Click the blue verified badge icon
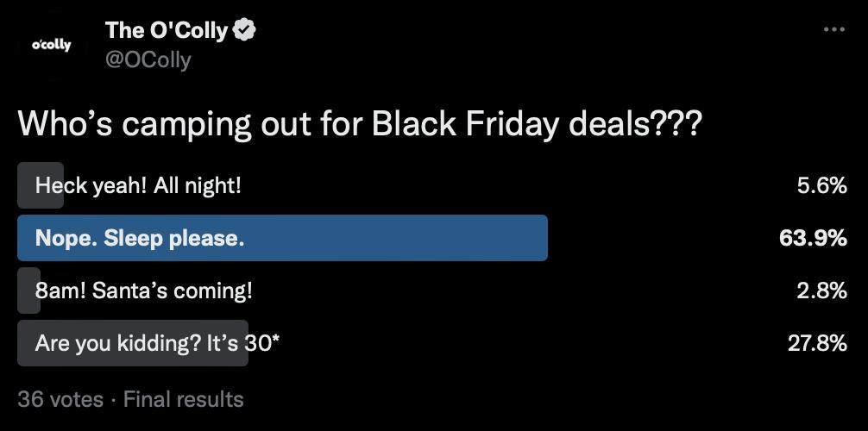The width and height of the screenshot is (868, 431). point(243,30)
